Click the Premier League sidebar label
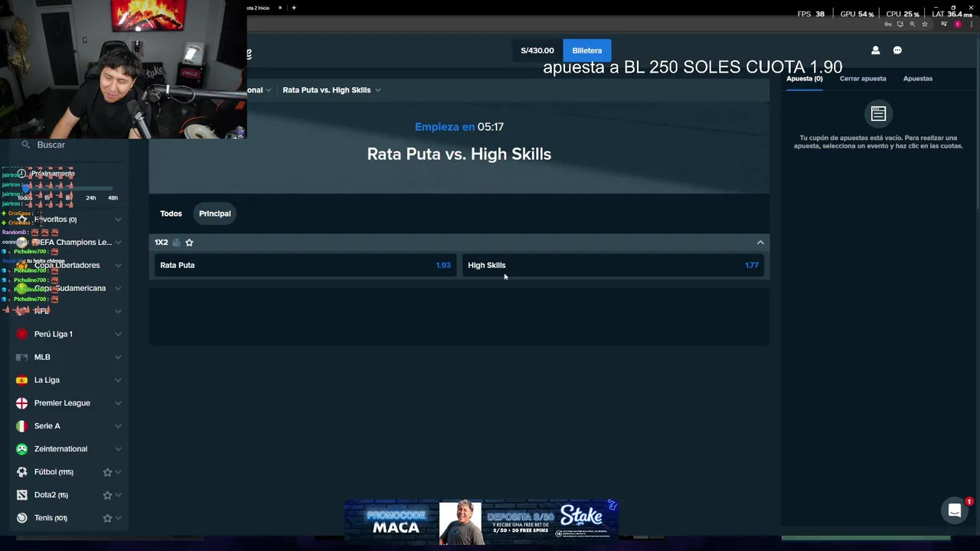980x551 pixels. (x=62, y=403)
